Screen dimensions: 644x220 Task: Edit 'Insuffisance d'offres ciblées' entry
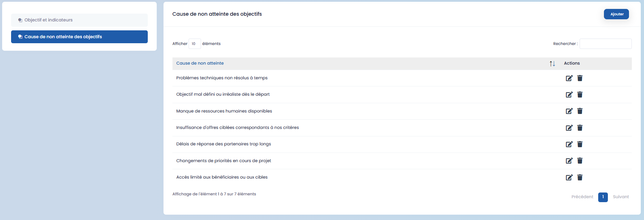tap(569, 128)
